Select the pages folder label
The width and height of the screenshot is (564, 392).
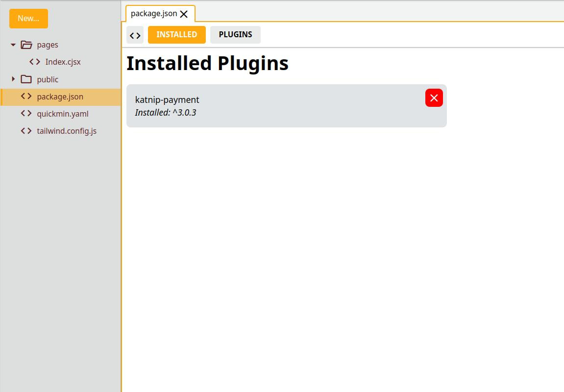pos(48,45)
